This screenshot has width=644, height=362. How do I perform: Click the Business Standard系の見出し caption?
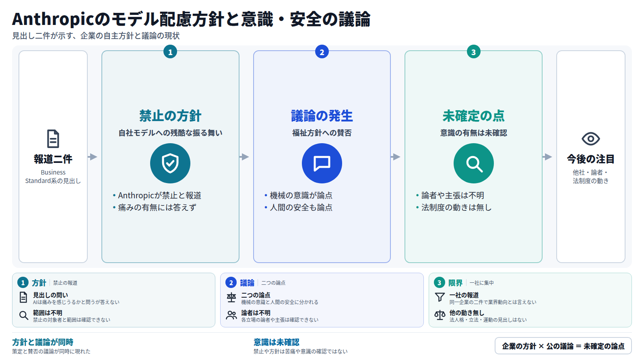pos(53,177)
